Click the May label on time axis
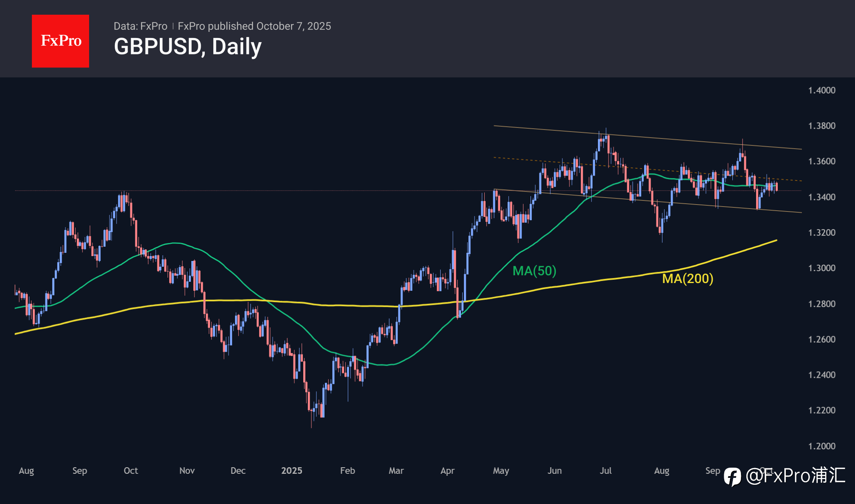This screenshot has width=855, height=504. [x=501, y=471]
